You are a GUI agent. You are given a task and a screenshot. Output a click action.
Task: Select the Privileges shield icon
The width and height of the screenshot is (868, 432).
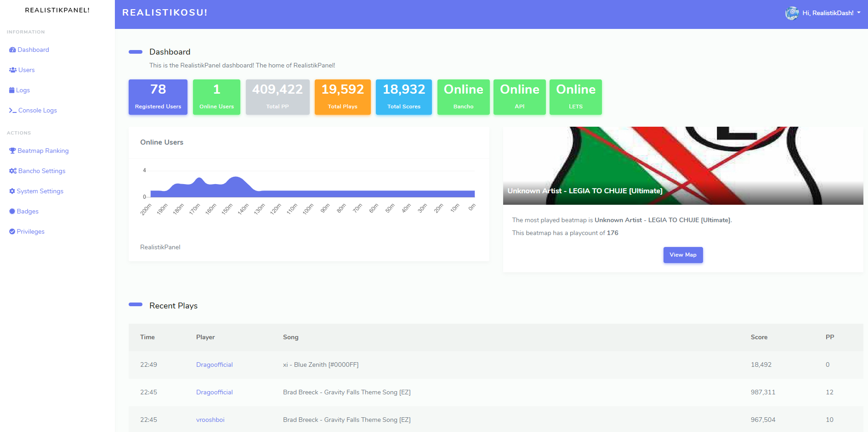[12, 231]
